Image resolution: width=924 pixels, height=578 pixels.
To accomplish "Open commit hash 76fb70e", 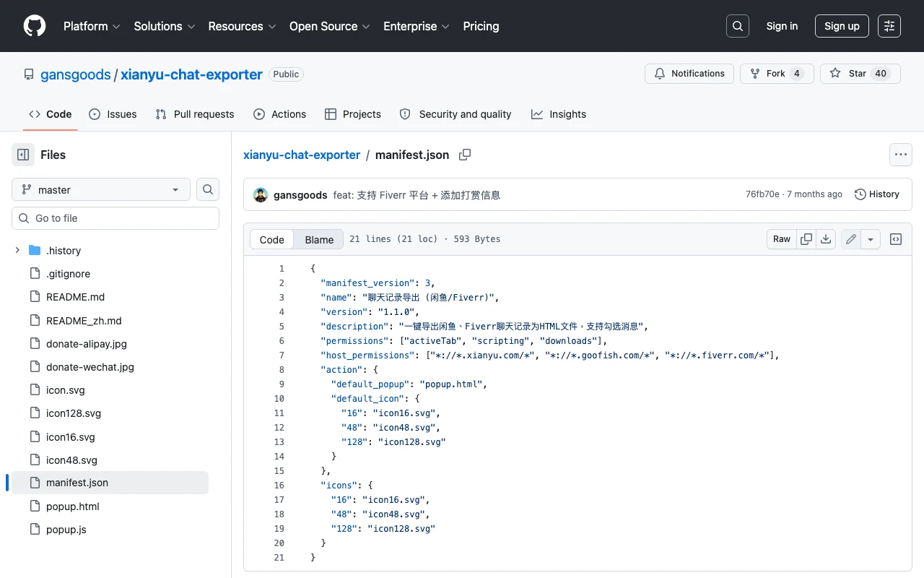I will pyautogui.click(x=762, y=194).
